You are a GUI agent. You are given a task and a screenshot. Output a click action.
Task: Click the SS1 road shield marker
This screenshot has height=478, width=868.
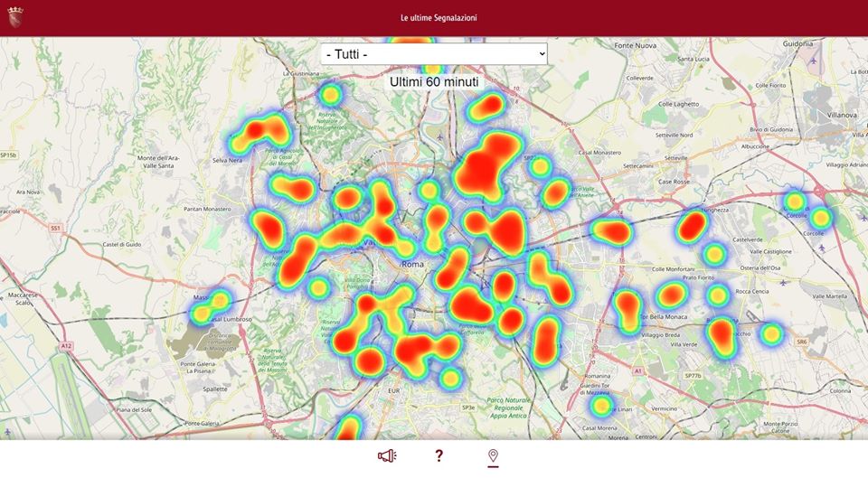[x=55, y=229]
